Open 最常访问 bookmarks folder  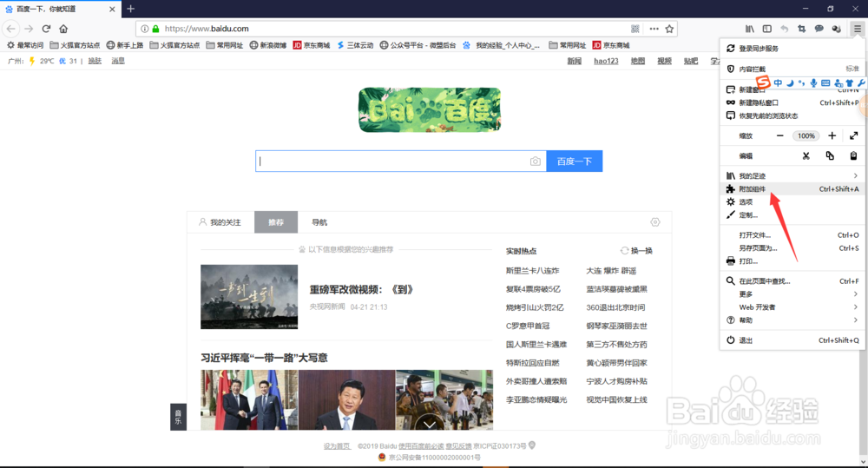coord(25,45)
